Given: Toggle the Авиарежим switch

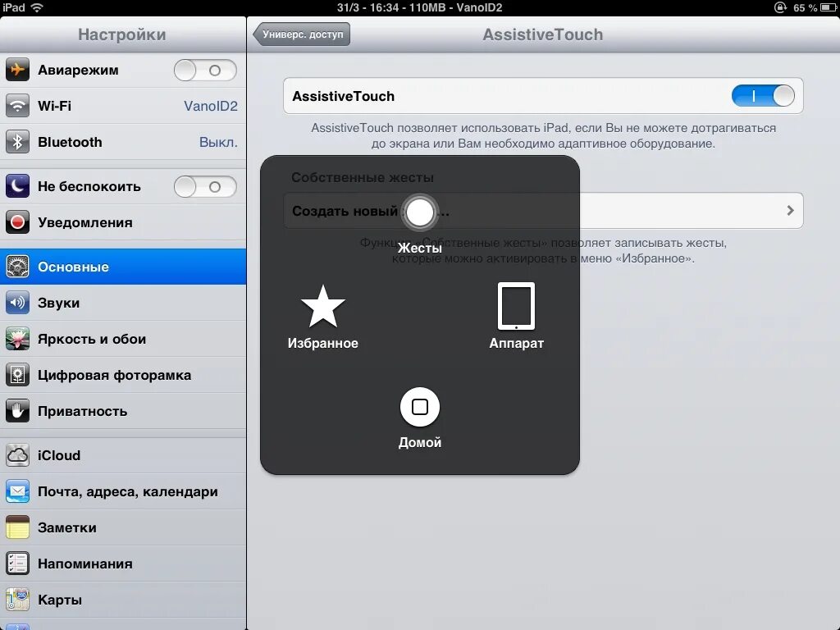Looking at the screenshot, I should click(205, 71).
